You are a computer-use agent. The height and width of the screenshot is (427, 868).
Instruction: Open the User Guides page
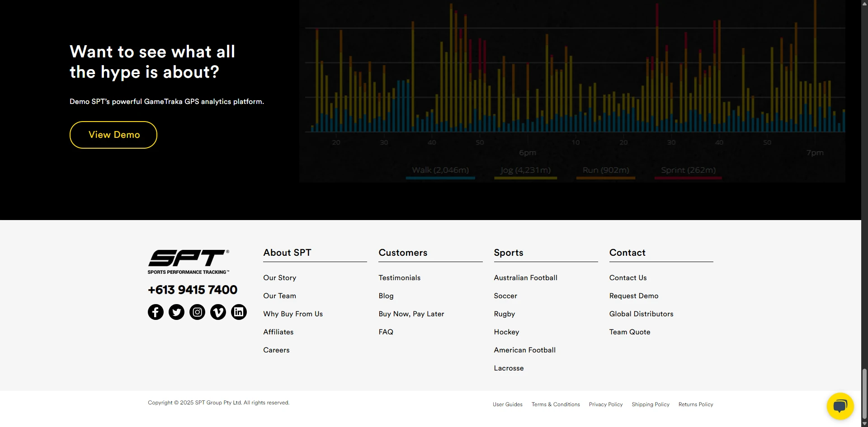point(507,404)
